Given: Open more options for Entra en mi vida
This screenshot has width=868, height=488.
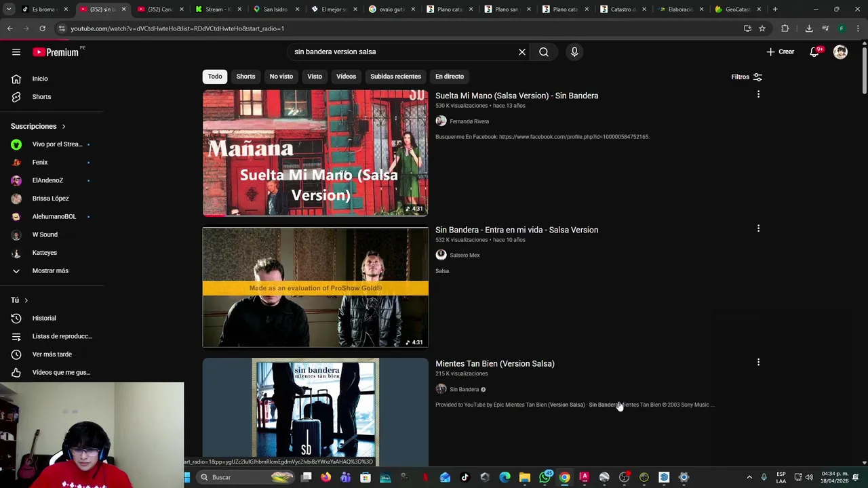Looking at the screenshot, I should pos(758,228).
